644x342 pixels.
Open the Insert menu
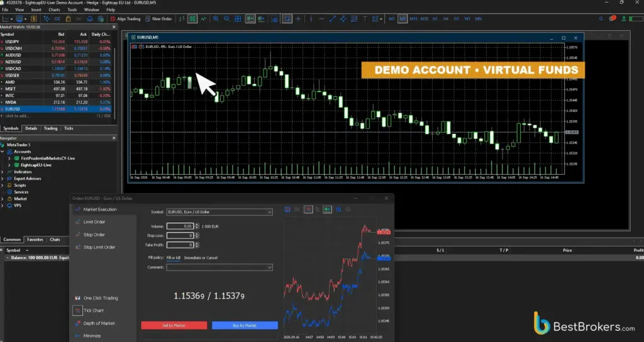(x=36, y=9)
